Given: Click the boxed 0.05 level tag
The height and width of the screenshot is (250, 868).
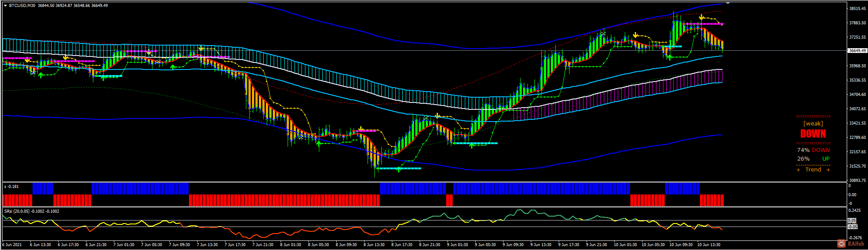Looking at the screenshot, I should click(852, 220).
